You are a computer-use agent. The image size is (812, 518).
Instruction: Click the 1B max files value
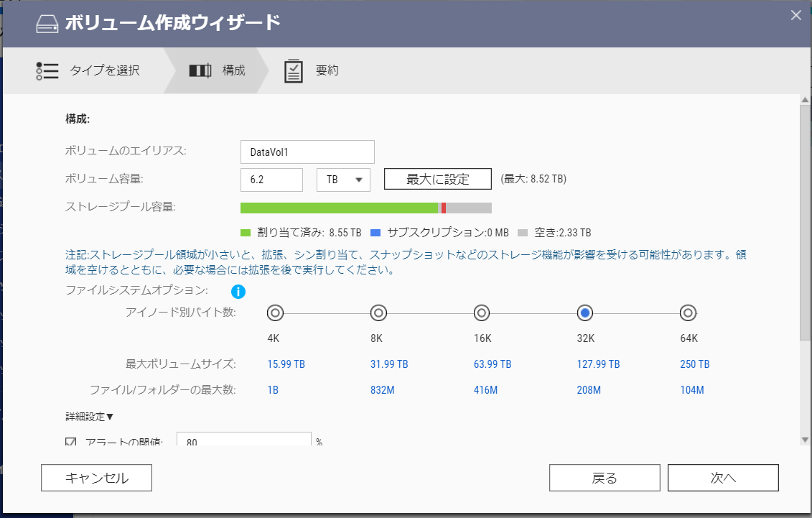click(x=273, y=390)
